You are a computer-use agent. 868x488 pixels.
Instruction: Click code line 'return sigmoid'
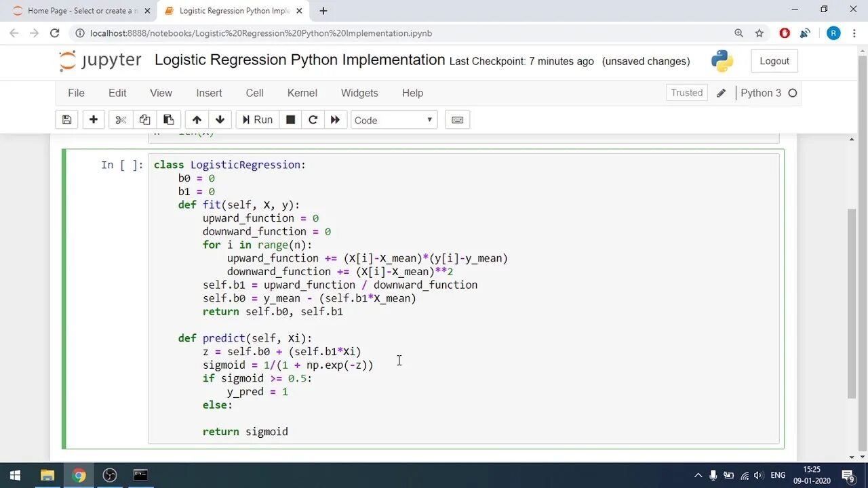coord(245,432)
